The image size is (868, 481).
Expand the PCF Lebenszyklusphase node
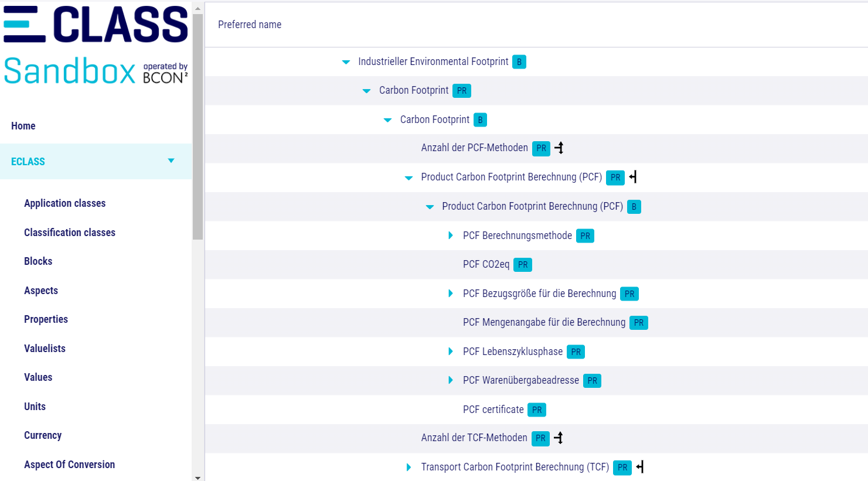pos(450,352)
